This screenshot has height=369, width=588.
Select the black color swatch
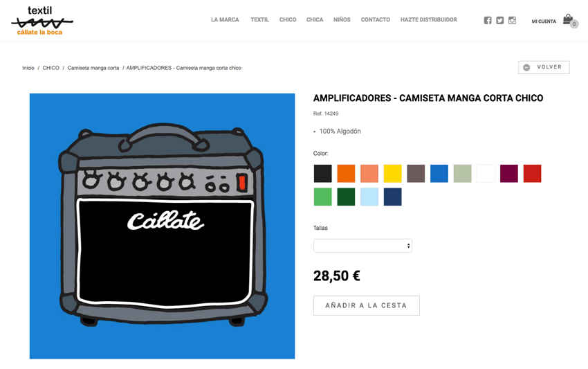pyautogui.click(x=322, y=174)
